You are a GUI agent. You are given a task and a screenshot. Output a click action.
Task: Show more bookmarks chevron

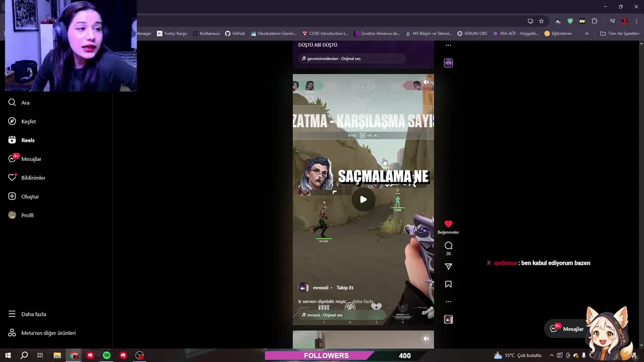pyautogui.click(x=587, y=34)
